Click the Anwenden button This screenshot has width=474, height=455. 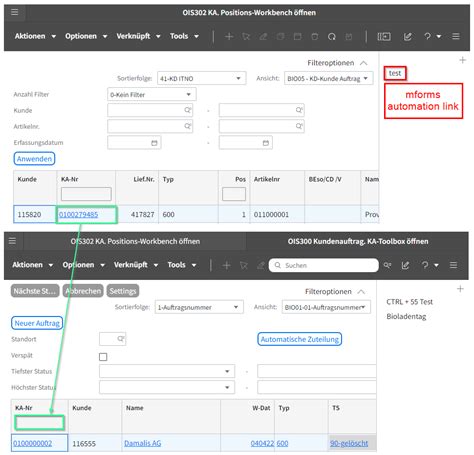coord(34,159)
